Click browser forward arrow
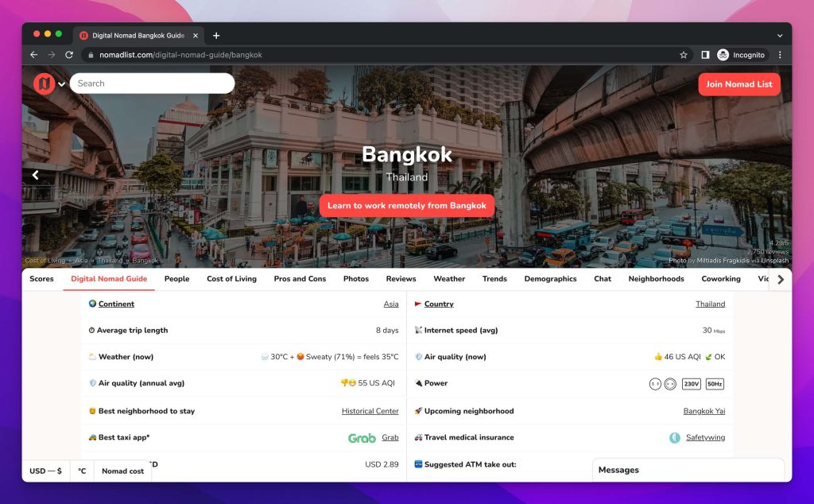The image size is (814, 504). tap(52, 55)
